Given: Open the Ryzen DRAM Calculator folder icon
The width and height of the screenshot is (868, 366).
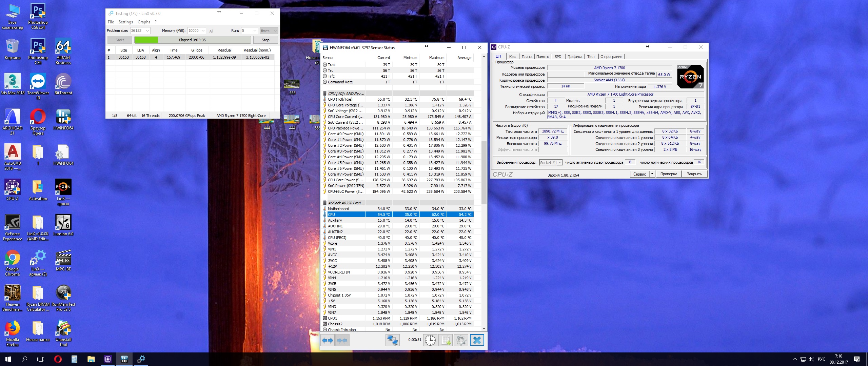Looking at the screenshot, I should 38,298.
